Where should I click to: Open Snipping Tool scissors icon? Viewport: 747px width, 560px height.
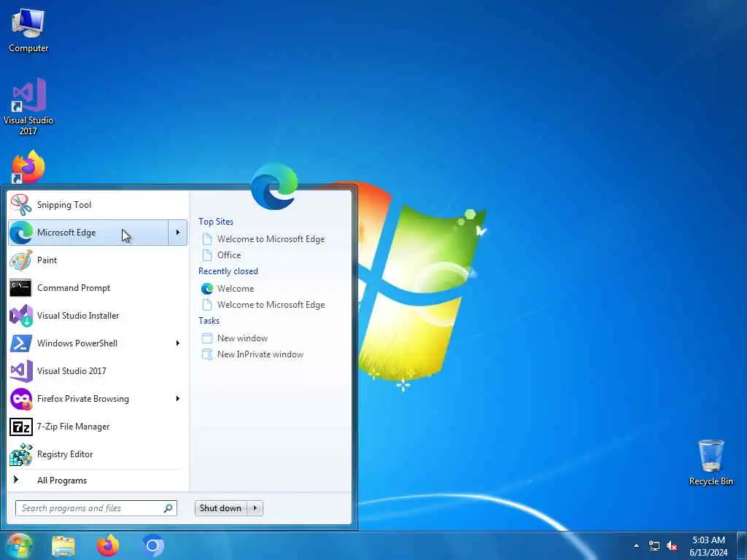(21, 205)
